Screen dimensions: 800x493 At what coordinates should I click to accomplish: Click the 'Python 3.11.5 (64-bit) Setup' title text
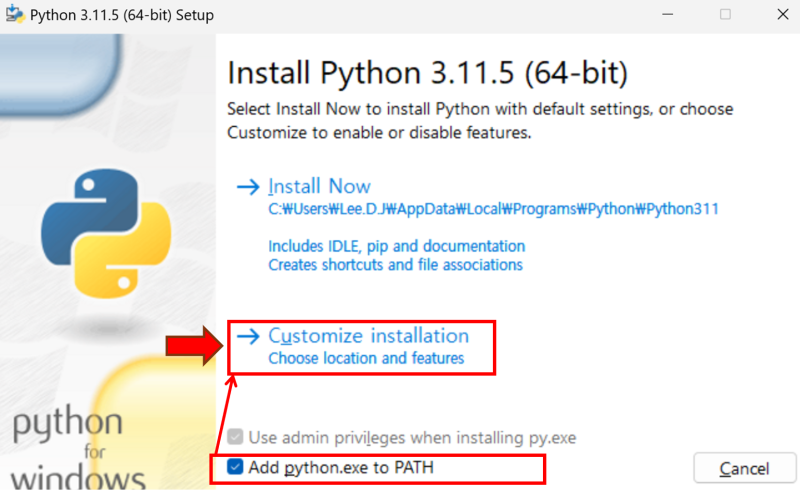pos(122,15)
